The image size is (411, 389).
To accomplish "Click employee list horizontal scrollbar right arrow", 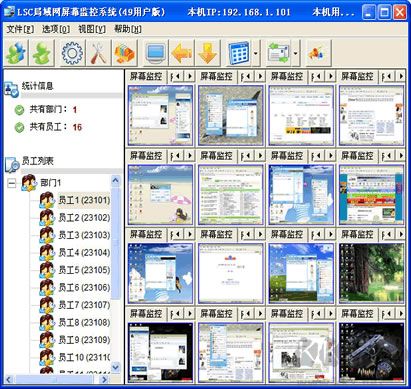I will pos(104,380).
